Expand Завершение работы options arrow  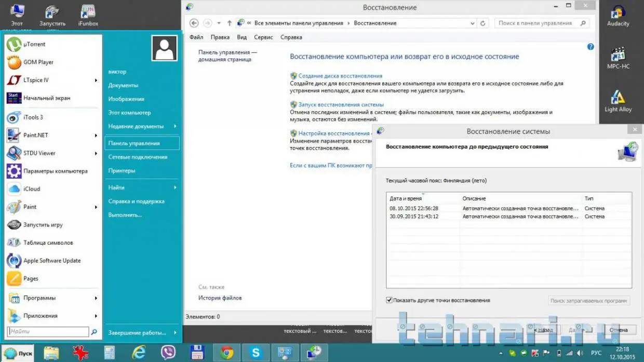[x=175, y=333]
